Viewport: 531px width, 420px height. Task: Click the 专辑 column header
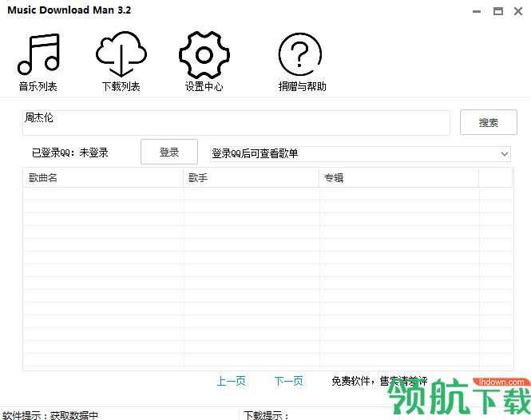coord(399,177)
